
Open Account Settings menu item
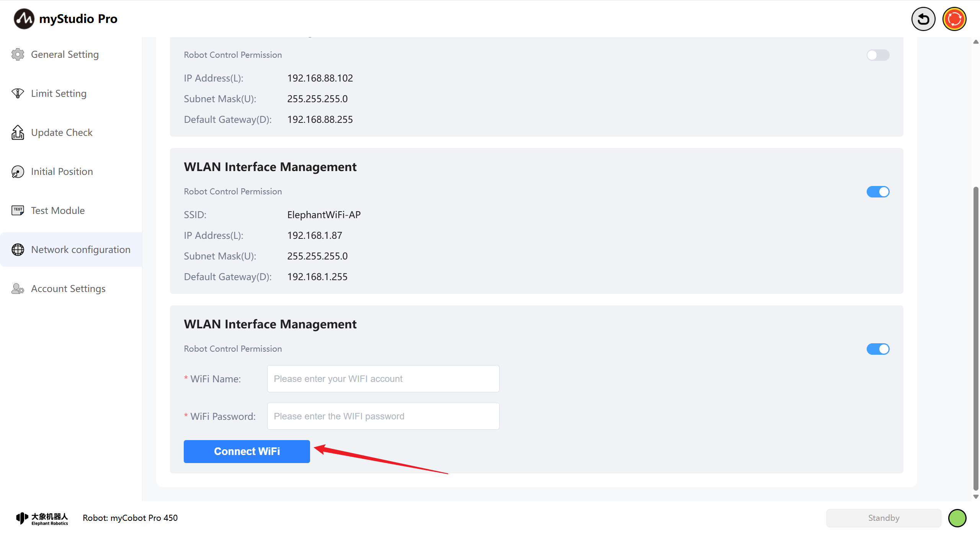[x=68, y=289]
